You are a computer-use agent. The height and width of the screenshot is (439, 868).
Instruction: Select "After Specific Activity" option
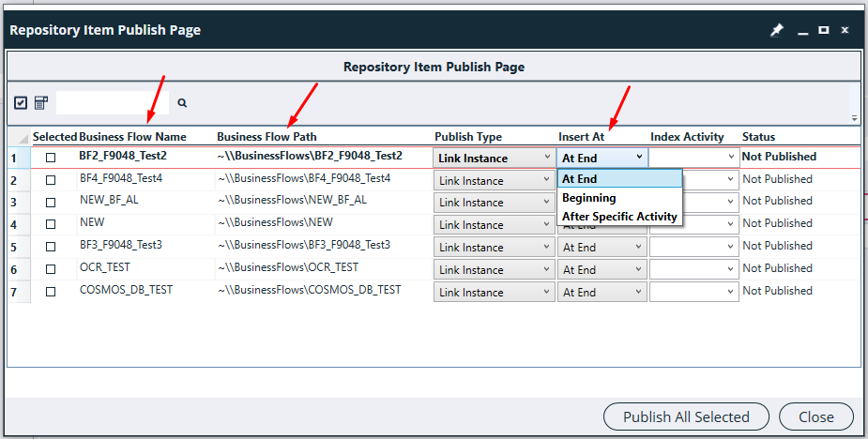(618, 217)
